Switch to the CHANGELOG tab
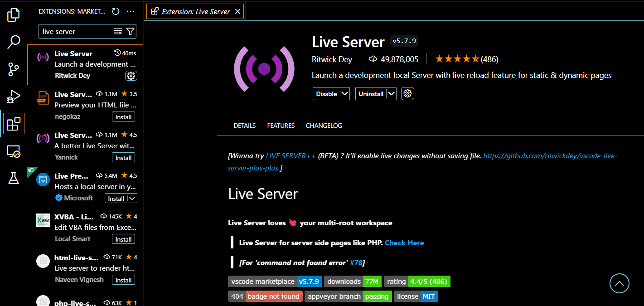The image size is (644, 306). (x=324, y=126)
